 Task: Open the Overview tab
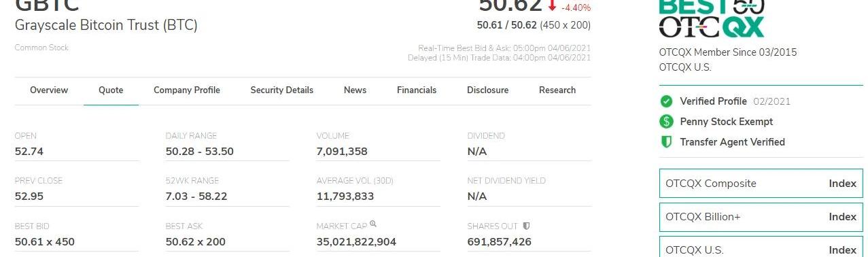tap(49, 90)
